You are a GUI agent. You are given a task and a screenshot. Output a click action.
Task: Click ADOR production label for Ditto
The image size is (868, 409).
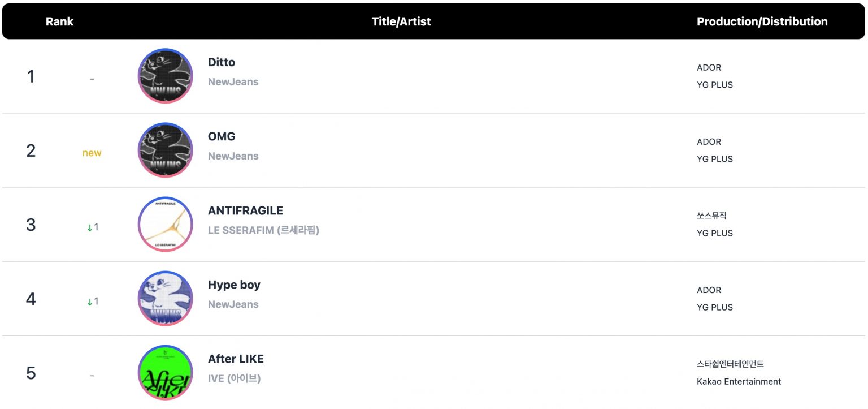click(709, 67)
